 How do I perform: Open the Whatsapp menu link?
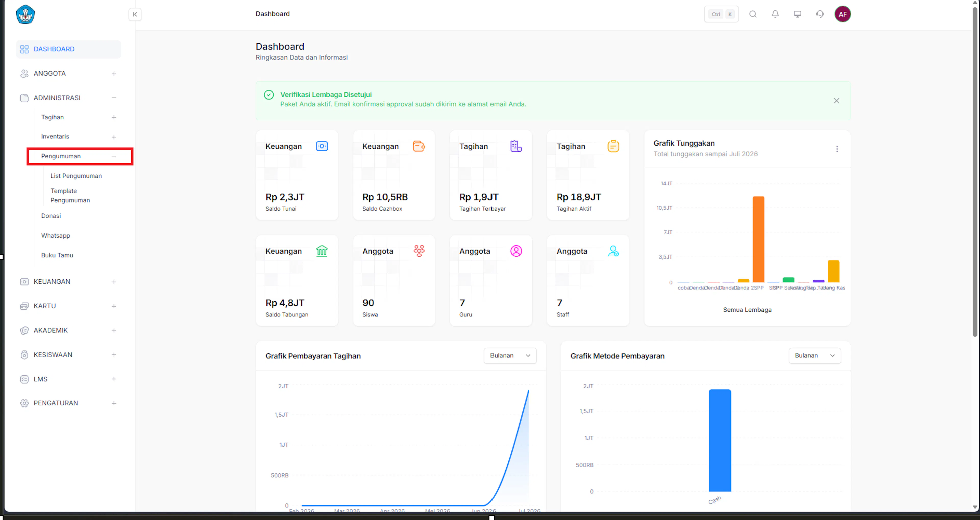coord(56,236)
